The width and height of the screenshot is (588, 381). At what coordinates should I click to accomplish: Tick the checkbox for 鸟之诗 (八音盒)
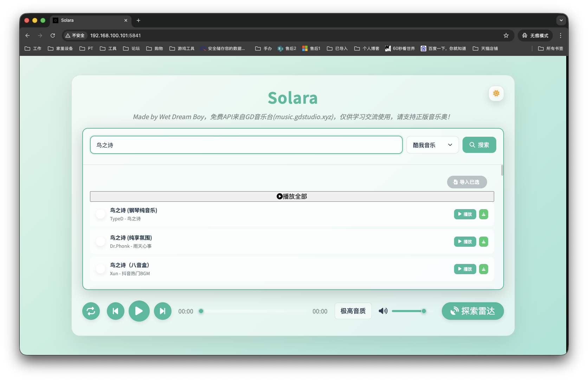pos(101,269)
